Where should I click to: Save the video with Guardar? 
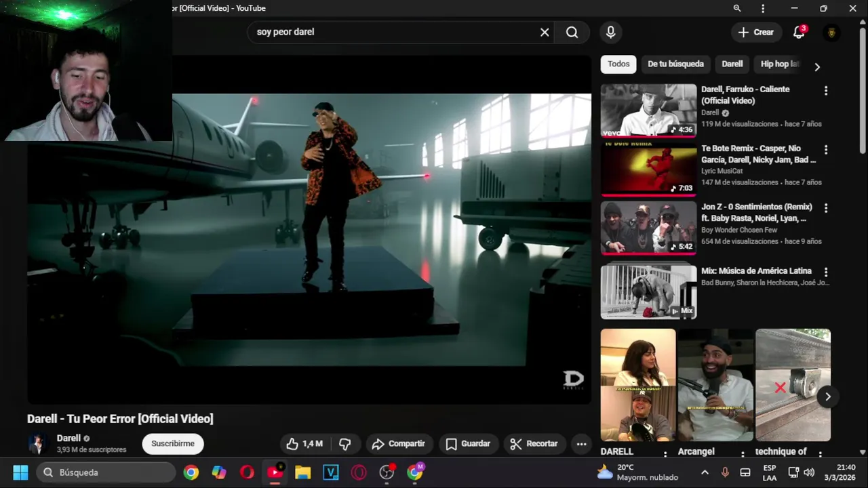pyautogui.click(x=468, y=444)
